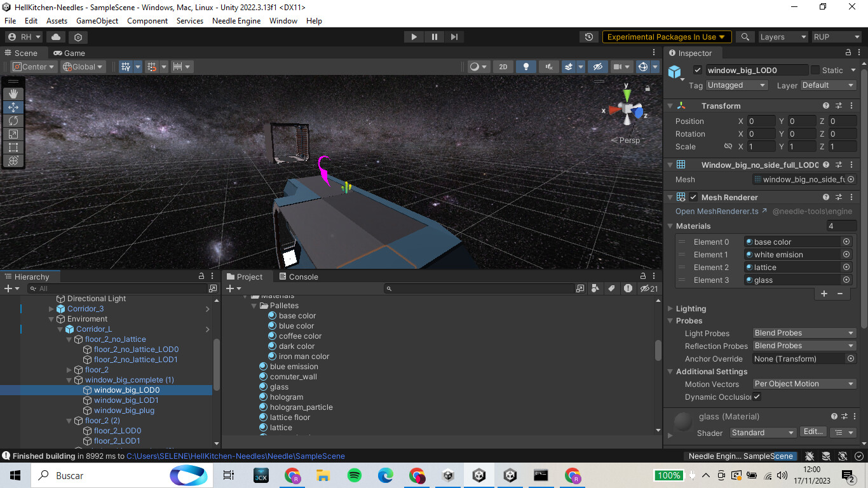Open the Light Probes Blend Probes dropdown
Viewport: 868px width, 488px height.
(804, 333)
